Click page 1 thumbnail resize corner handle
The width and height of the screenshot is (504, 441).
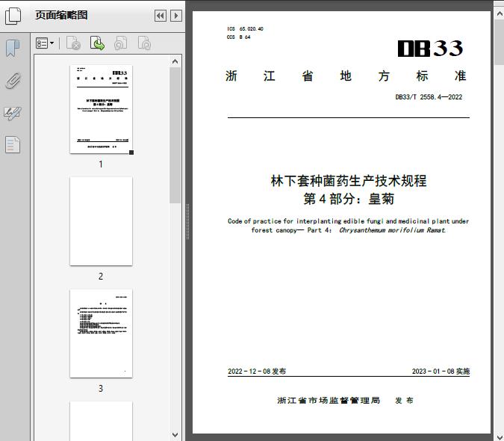[131, 152]
